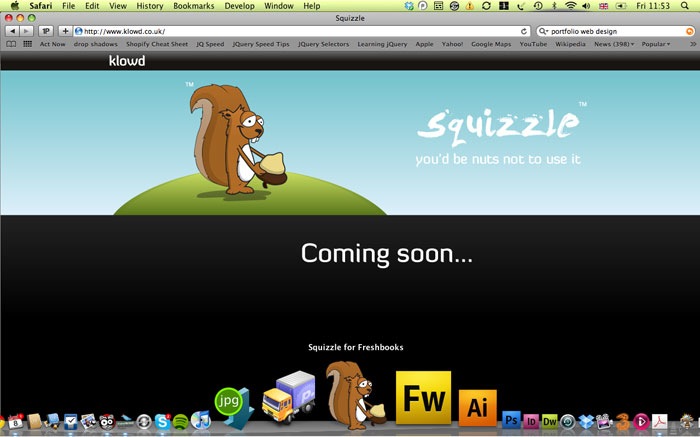Open the Shopify Cheat Sheet bookmark
The height and width of the screenshot is (437, 700).
pyautogui.click(x=157, y=44)
